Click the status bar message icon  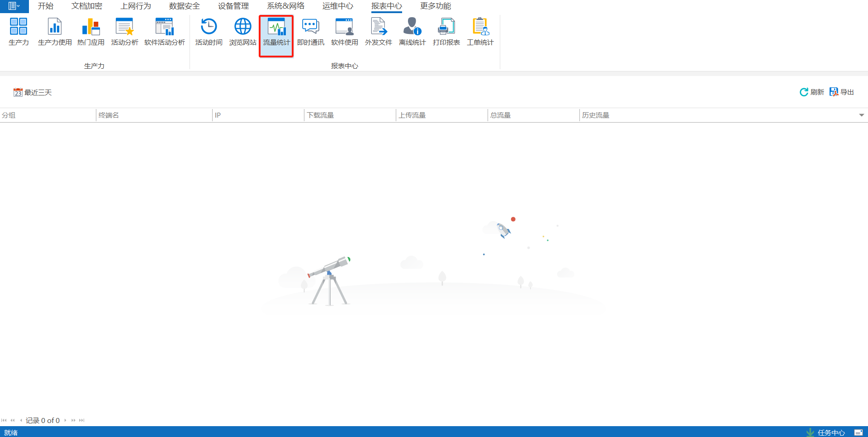point(858,432)
